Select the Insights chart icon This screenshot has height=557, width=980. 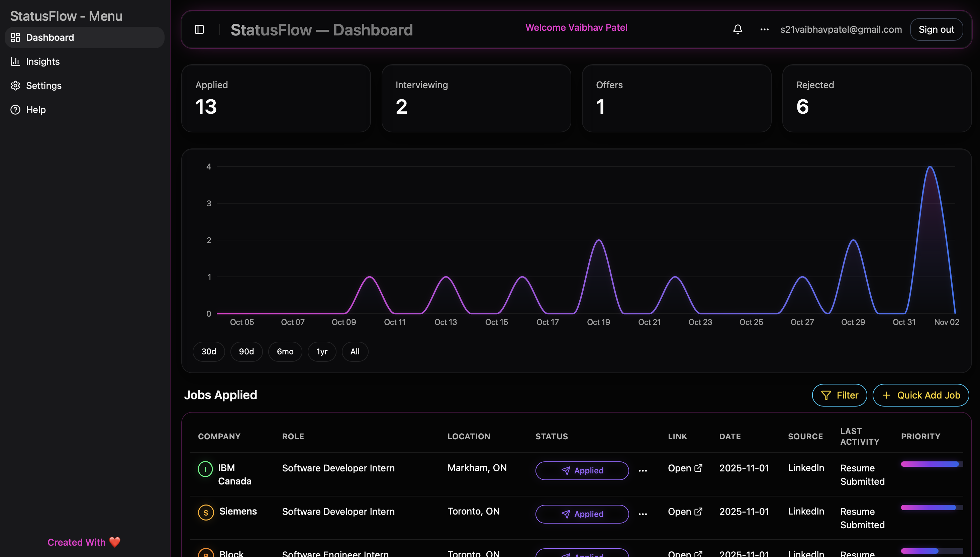point(15,61)
